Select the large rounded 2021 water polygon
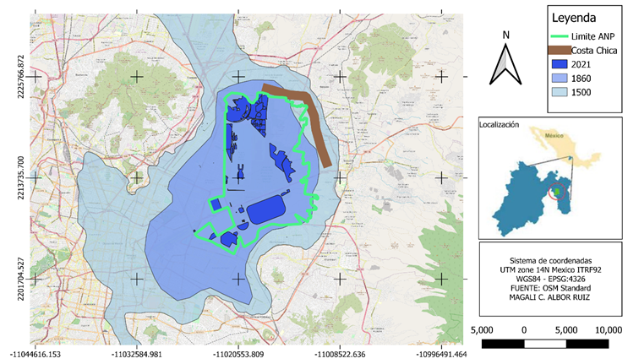This screenshot has height=364, width=628. pos(267,209)
